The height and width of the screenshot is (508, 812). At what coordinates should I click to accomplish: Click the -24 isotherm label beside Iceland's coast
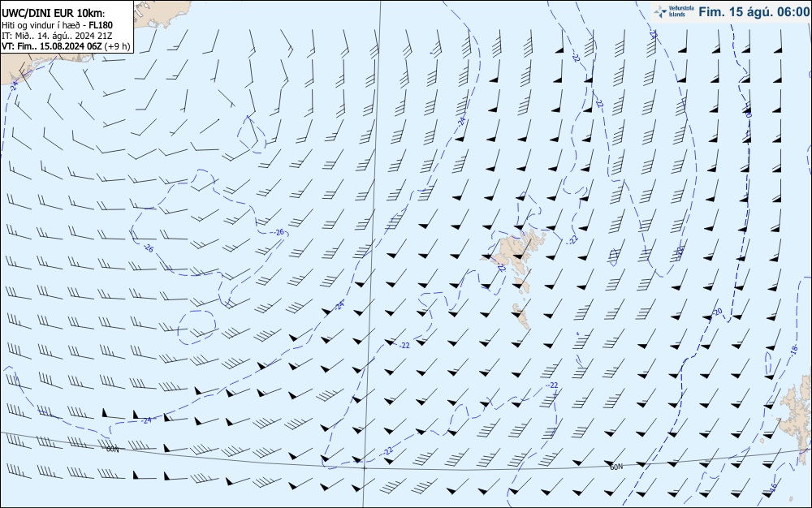(x=14, y=84)
